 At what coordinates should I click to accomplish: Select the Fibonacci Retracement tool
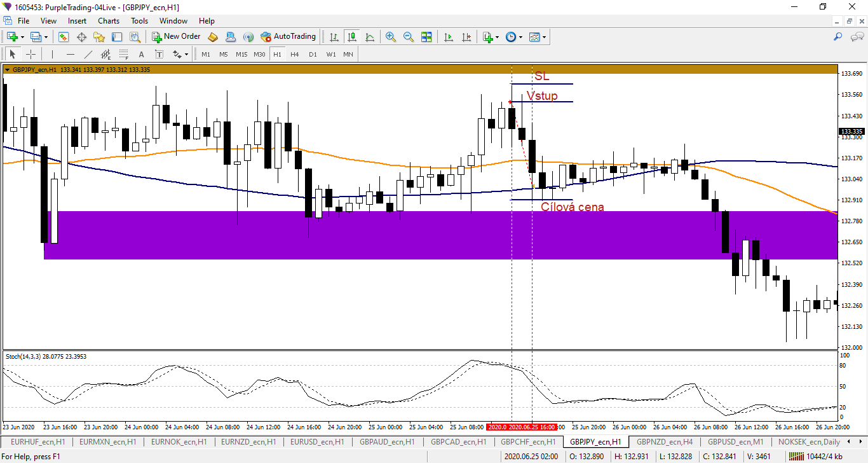coord(123,54)
